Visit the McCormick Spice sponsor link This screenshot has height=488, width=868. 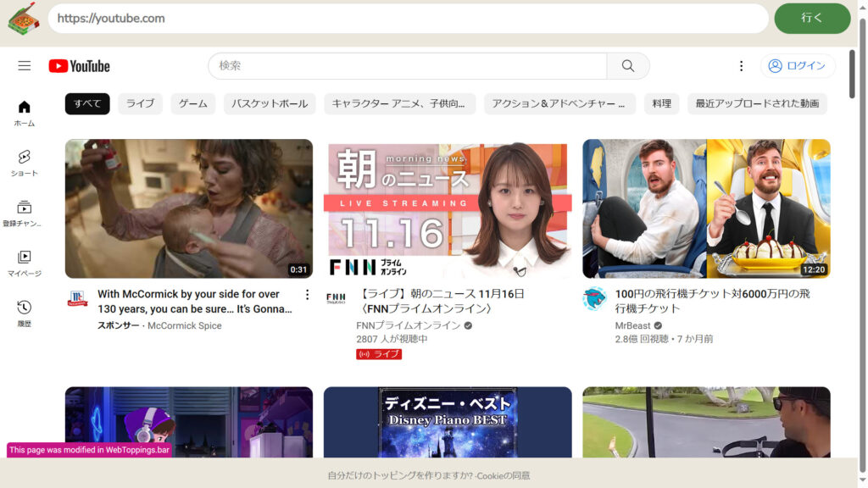(x=185, y=325)
